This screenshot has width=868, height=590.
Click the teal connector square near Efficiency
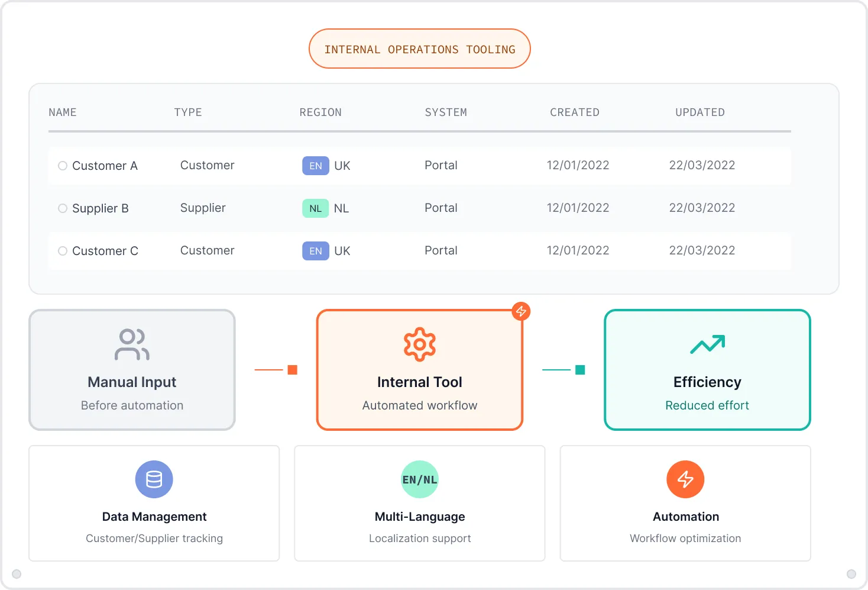point(580,370)
